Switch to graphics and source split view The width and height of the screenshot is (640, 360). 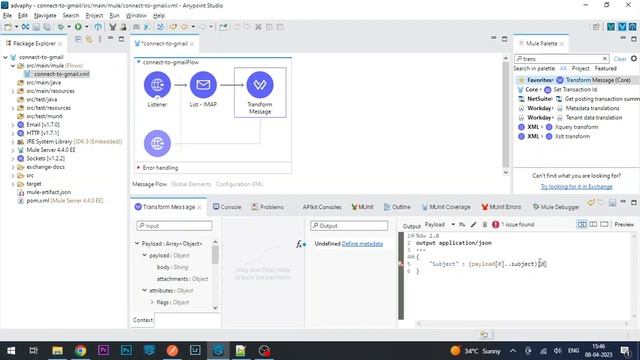[582, 224]
